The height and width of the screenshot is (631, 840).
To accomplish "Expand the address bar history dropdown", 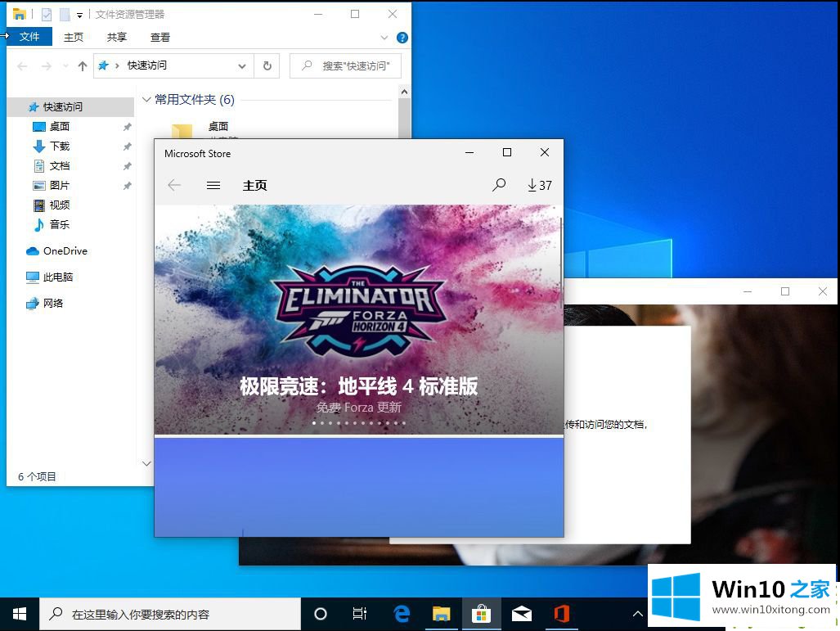I will point(242,66).
